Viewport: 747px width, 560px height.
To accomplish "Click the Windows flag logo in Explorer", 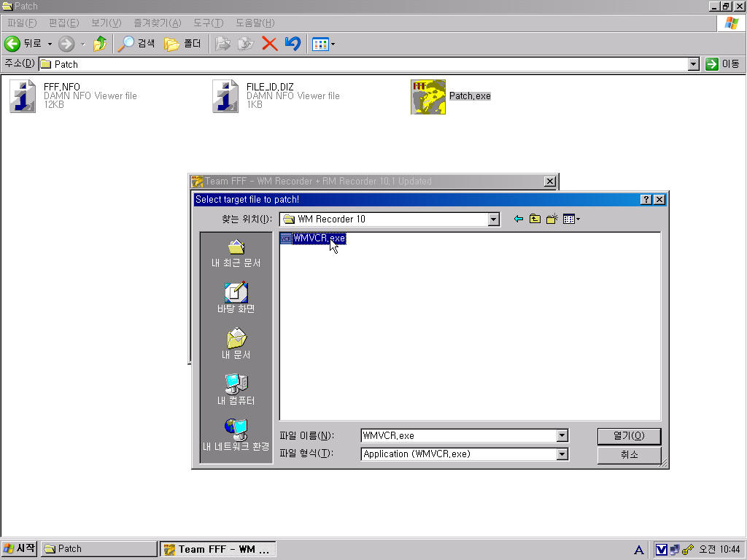I will 731,23.
